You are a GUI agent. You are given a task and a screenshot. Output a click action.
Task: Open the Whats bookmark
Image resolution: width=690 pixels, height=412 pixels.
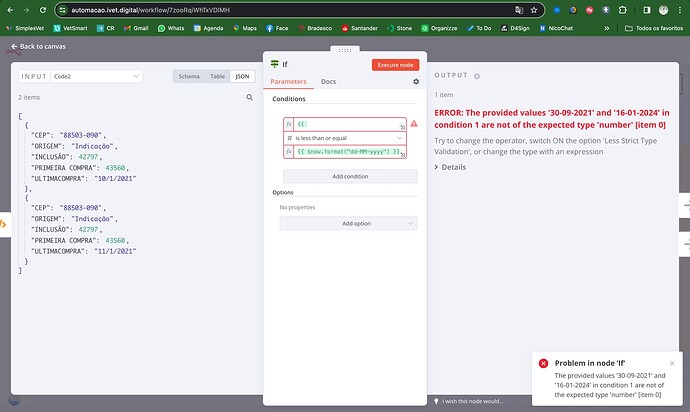(171, 28)
